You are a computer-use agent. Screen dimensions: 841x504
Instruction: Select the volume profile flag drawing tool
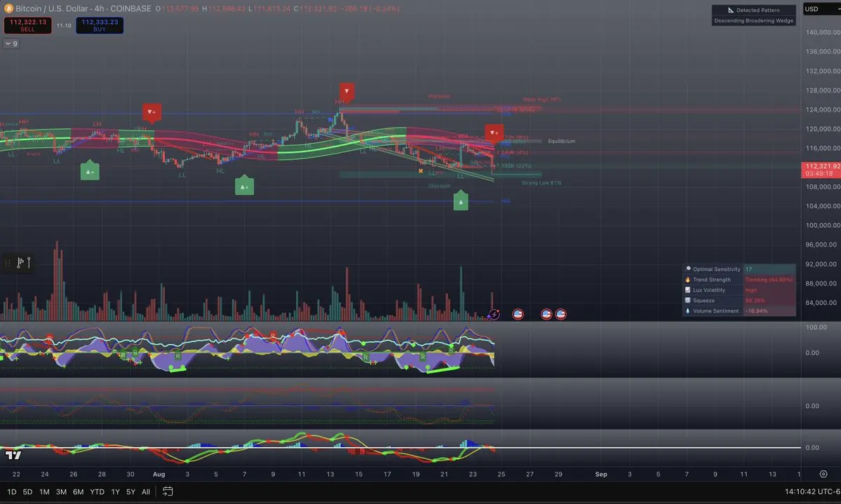tap(20, 263)
